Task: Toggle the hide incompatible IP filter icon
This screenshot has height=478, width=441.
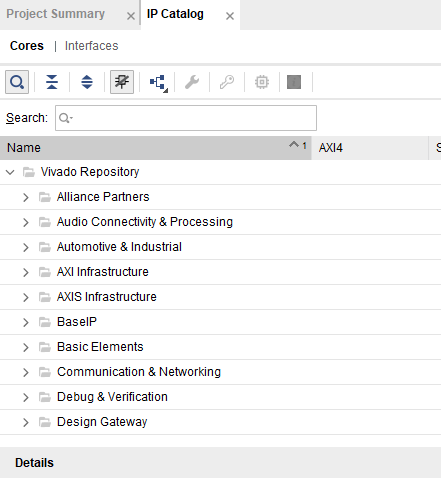Action: click(122, 82)
